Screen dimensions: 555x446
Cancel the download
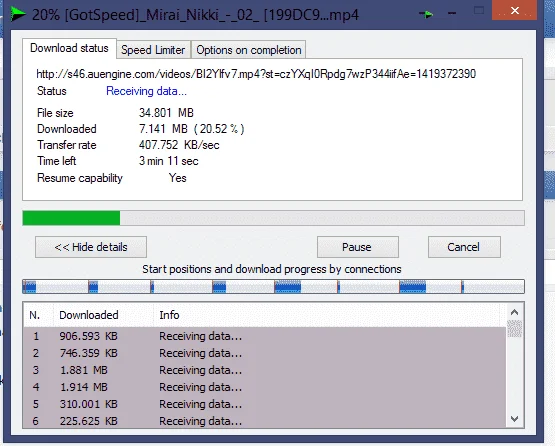[464, 247]
